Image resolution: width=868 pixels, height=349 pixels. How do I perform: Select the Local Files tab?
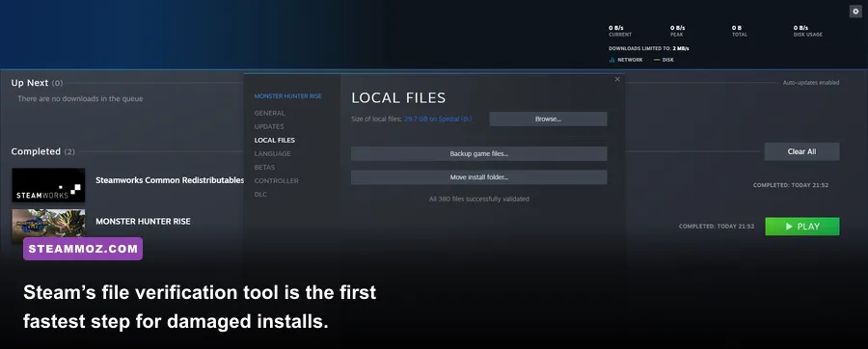[275, 140]
